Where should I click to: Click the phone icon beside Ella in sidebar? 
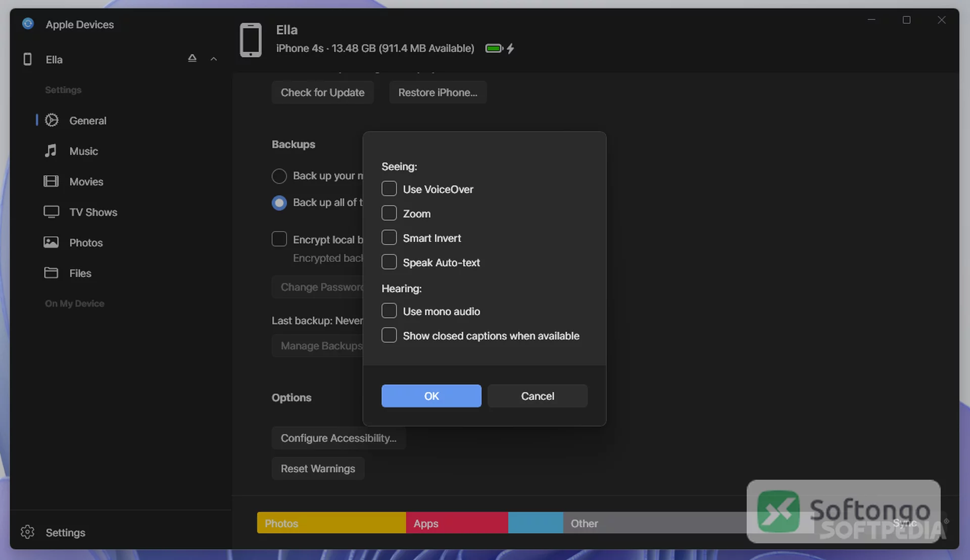[x=28, y=59]
